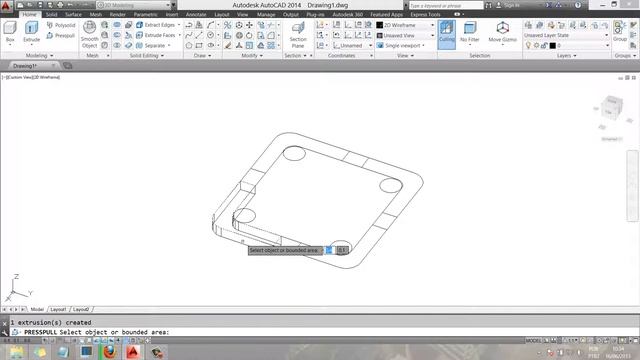
Task: Click the Erase tool in Modify panel
Action: [x=228, y=45]
